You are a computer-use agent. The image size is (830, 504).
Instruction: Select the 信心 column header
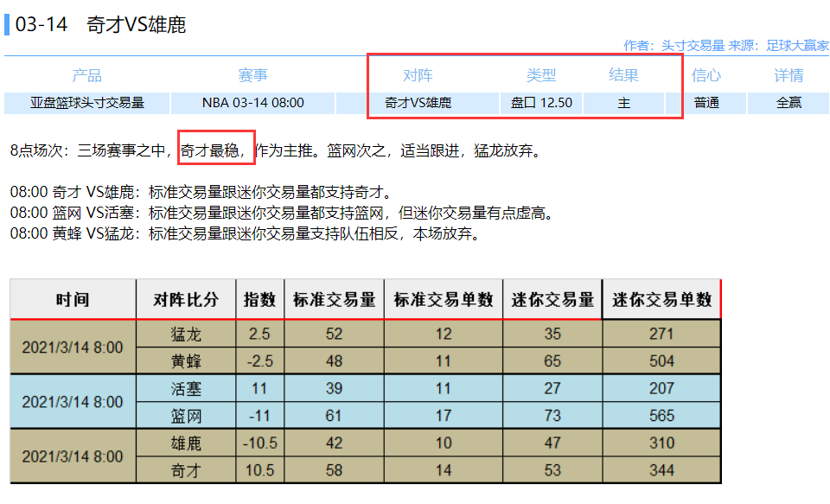[x=706, y=75]
